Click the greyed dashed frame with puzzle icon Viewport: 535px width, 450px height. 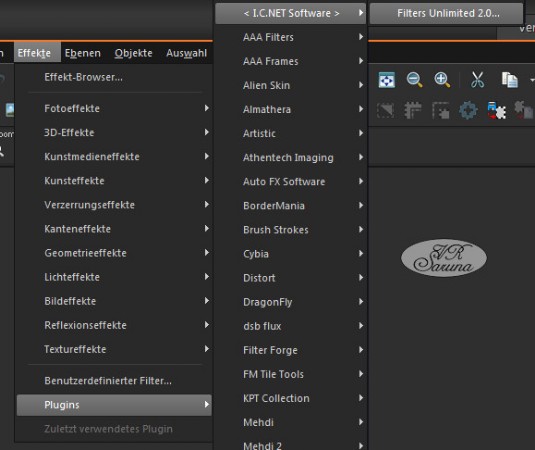click(x=440, y=110)
